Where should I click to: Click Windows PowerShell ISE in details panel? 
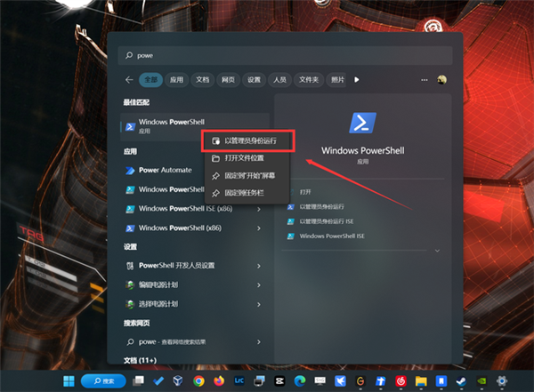click(x=332, y=236)
